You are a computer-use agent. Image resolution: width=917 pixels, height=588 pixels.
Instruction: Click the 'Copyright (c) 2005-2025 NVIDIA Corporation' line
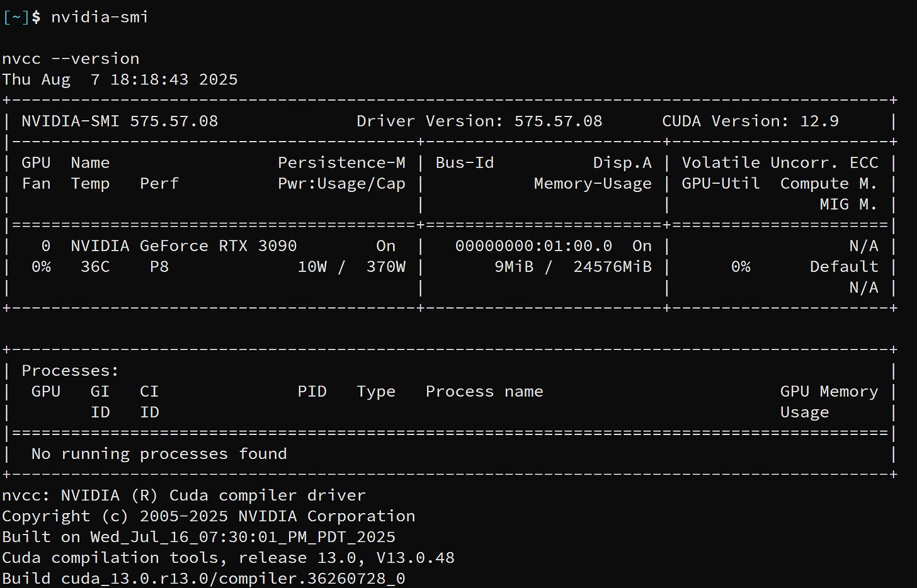pyautogui.click(x=208, y=516)
